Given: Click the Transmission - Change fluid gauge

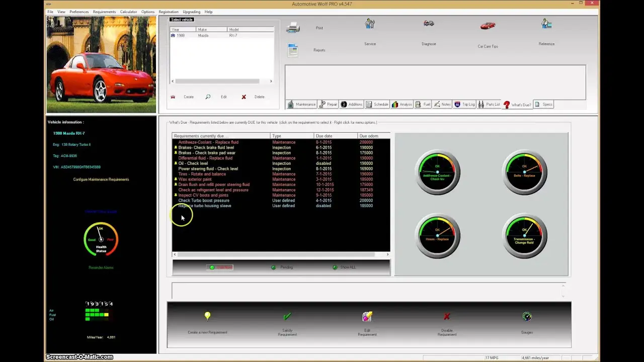Looking at the screenshot, I should point(524,236).
